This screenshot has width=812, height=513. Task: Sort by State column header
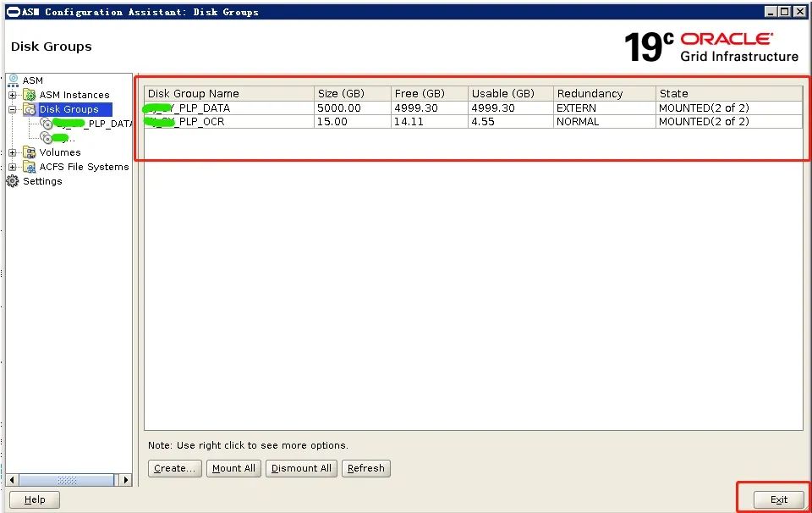[x=729, y=94]
